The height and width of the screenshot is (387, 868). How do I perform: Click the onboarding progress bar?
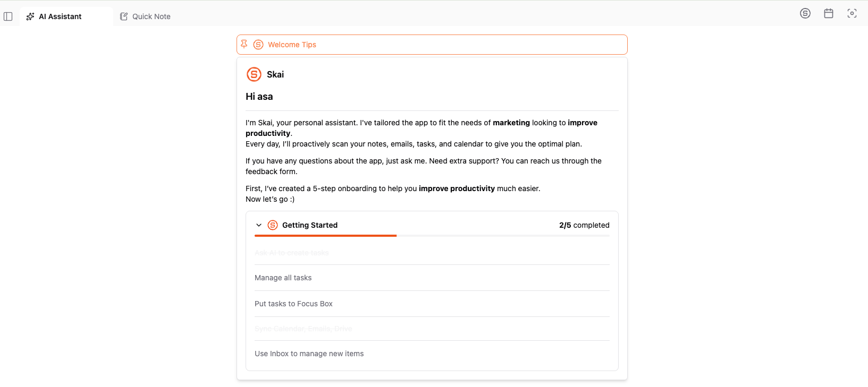(432, 236)
